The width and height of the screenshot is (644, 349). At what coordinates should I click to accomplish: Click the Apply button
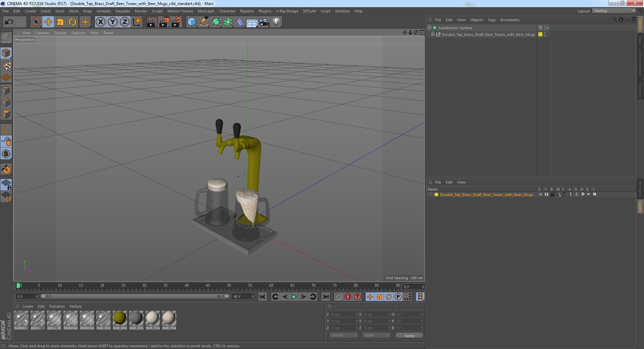pyautogui.click(x=409, y=335)
